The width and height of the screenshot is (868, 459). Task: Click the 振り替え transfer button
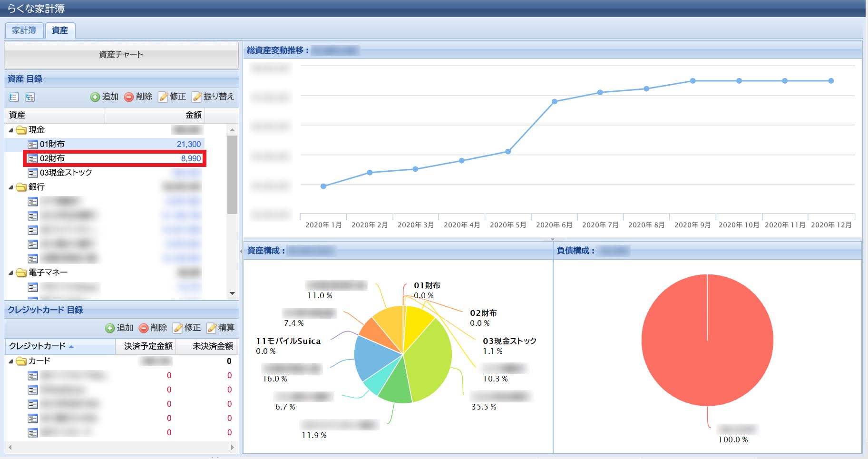(213, 97)
